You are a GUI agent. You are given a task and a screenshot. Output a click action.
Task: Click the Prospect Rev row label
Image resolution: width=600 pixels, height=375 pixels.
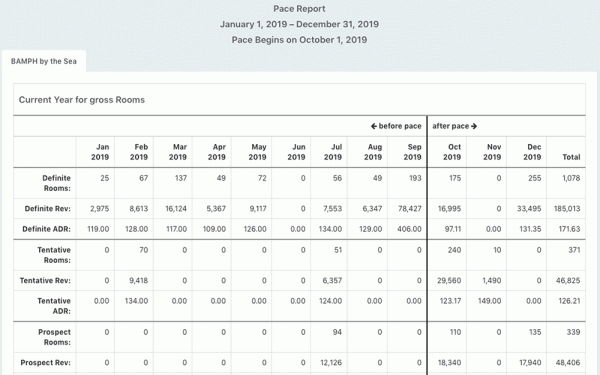pos(45,362)
